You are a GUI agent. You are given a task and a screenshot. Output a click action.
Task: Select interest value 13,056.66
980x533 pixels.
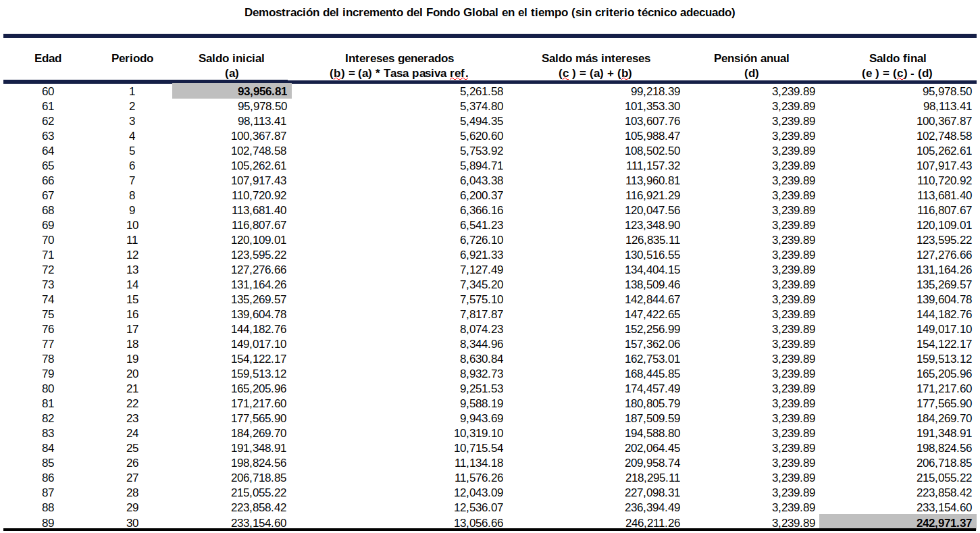pos(478,523)
